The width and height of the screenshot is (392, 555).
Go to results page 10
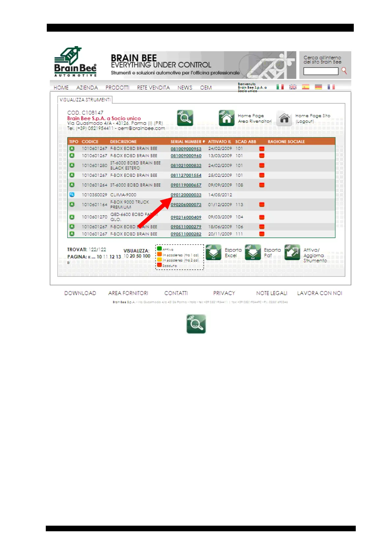click(x=99, y=256)
